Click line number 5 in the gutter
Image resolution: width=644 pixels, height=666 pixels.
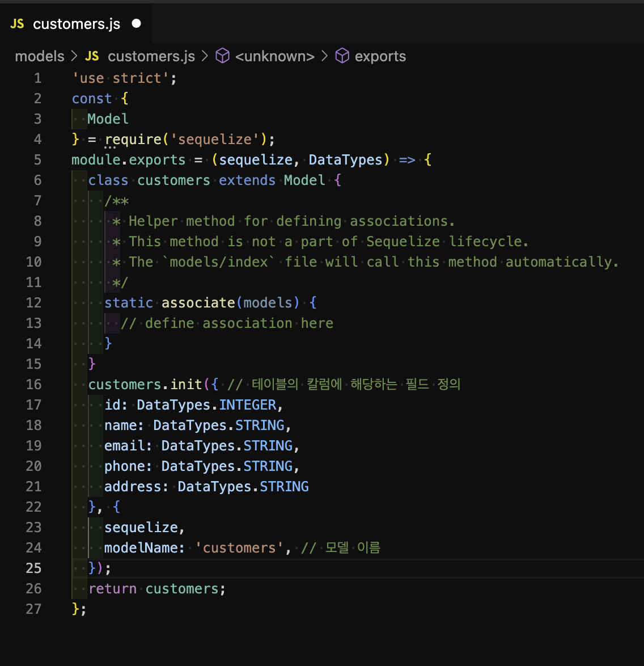[x=38, y=160]
